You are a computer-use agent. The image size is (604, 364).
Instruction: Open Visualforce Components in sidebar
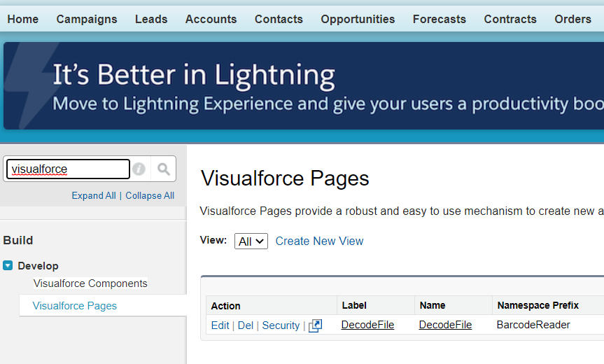tap(90, 283)
